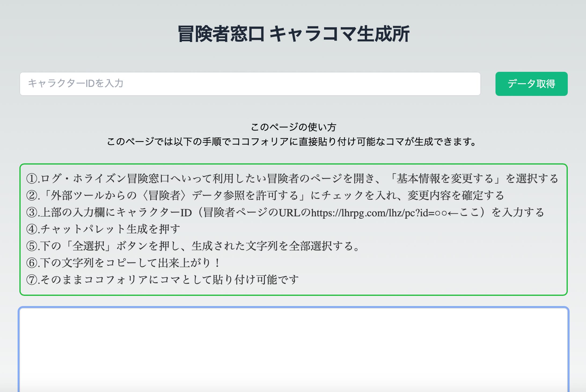586x392 pixels.
Task: Click the 「全選択」 phrase in step five
Action: pos(89,246)
